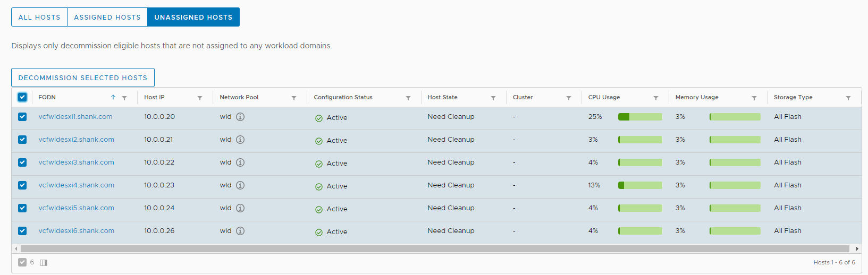Open the column chooser icon in the footer
The width and height of the screenshot is (868, 275).
pos(44,263)
